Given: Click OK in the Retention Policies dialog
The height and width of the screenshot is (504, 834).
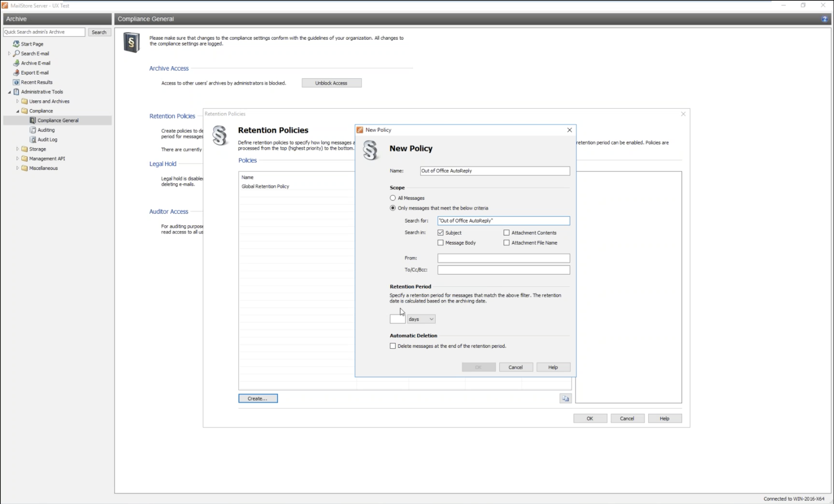Looking at the screenshot, I should click(590, 419).
